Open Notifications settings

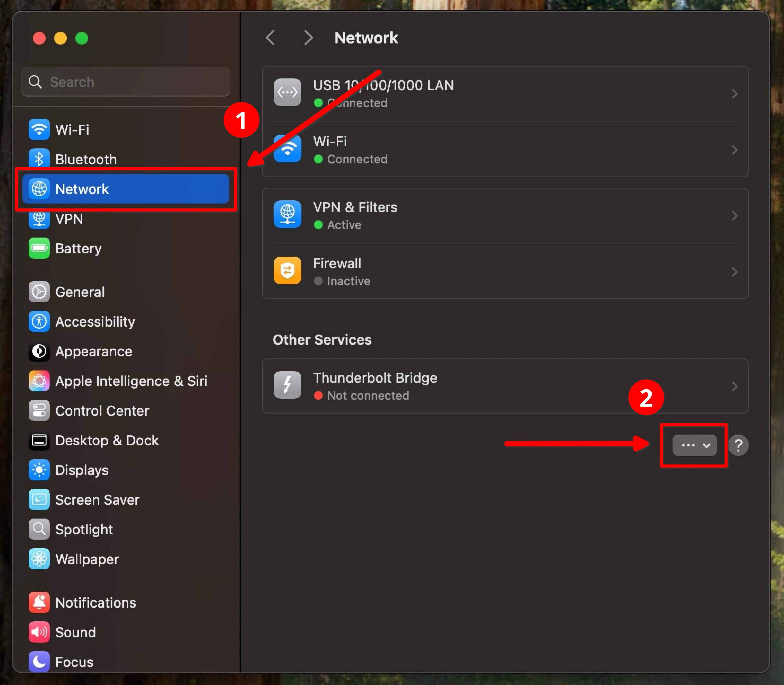click(96, 602)
